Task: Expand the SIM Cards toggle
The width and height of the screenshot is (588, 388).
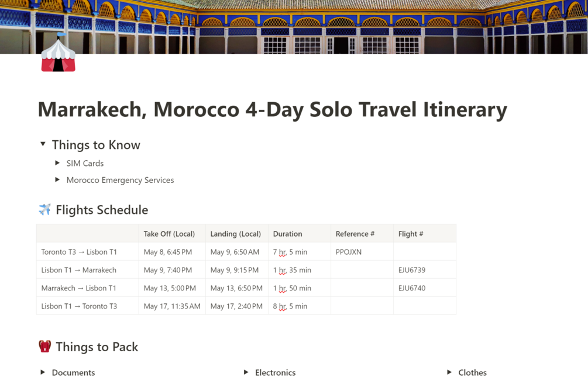Action: (x=57, y=163)
